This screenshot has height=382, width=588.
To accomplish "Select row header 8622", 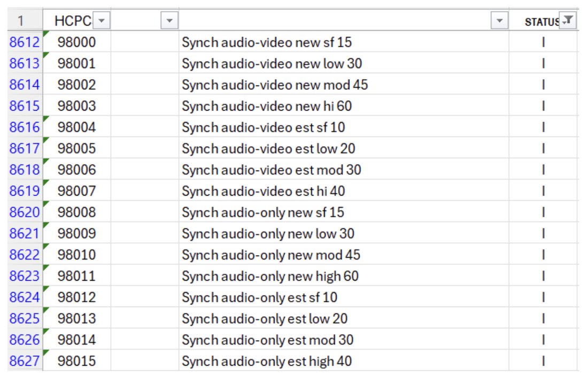I will coord(25,255).
